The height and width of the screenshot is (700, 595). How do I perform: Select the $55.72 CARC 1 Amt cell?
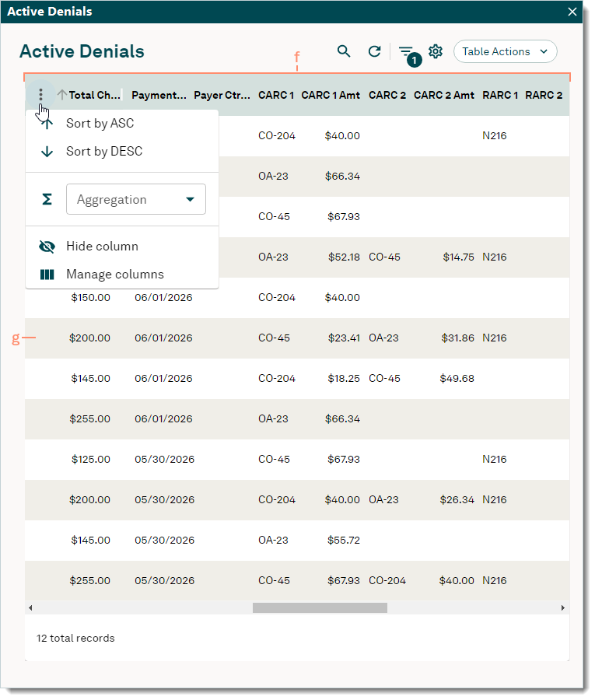point(343,541)
